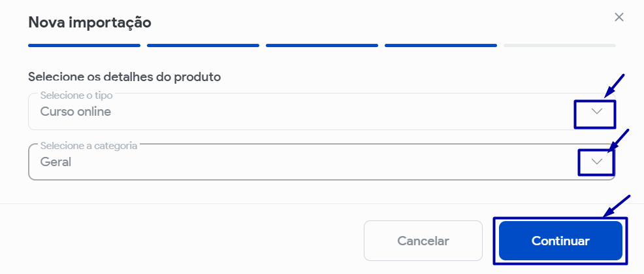Close the Nova importação dialog
Screen dimensions: 644x274
pyautogui.click(x=619, y=18)
